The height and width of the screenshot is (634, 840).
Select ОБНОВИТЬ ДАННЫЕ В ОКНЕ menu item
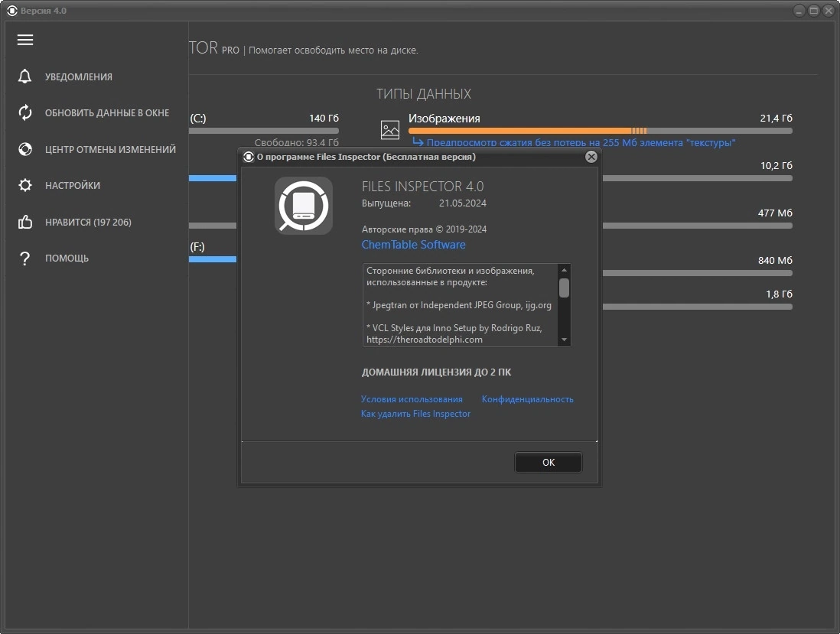pyautogui.click(x=107, y=112)
